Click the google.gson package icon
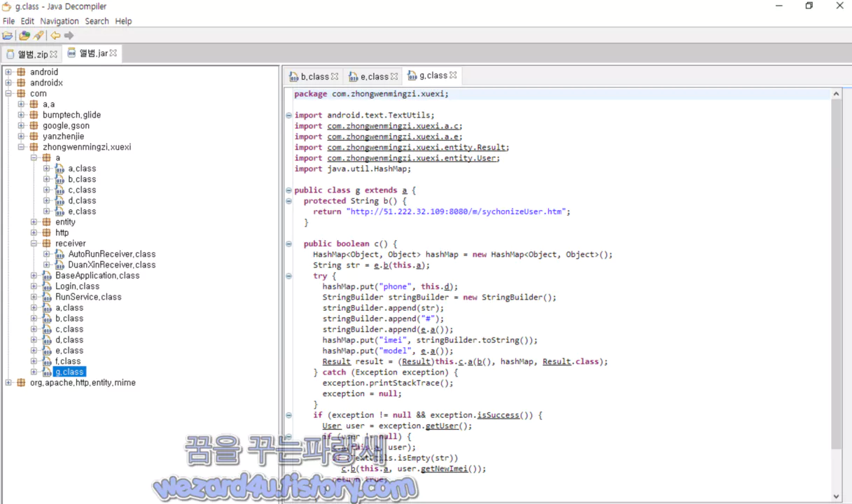 (x=34, y=125)
